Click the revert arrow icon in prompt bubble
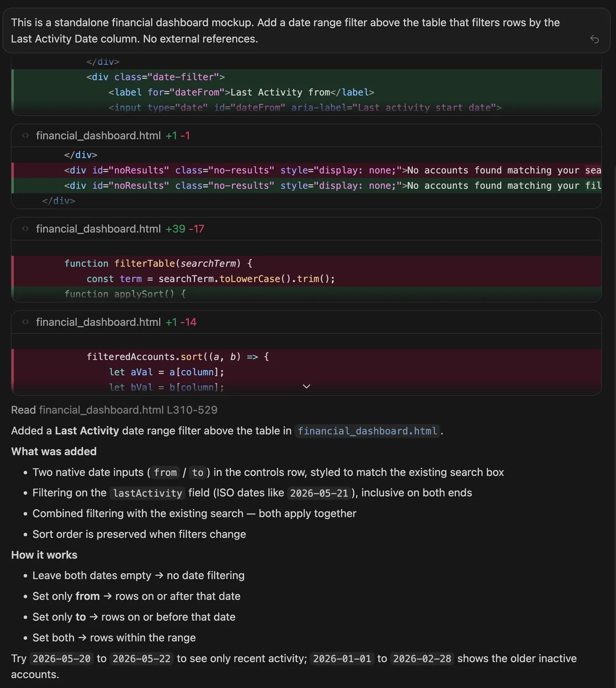616x688 pixels. tap(594, 40)
